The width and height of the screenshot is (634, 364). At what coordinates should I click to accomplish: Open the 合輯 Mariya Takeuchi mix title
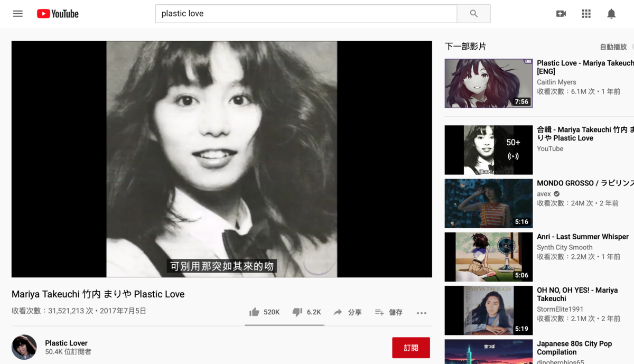(585, 134)
